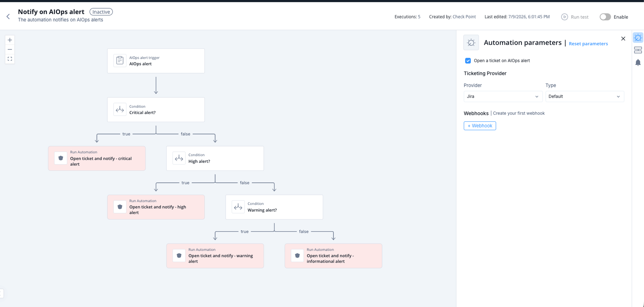Viewport: 644px width, 307px height.
Task: Click the true label under Critical alert?
Action: (x=126, y=134)
